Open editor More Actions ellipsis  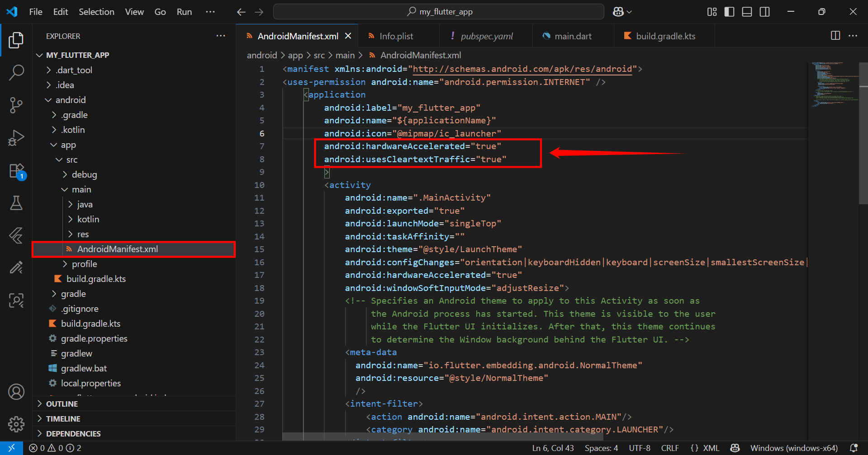click(853, 36)
